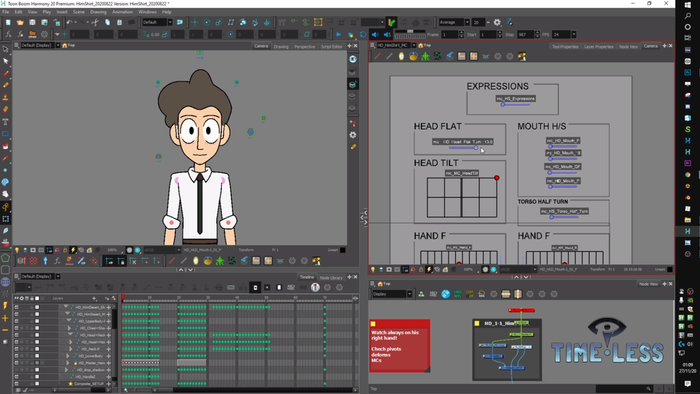
Task: Expand the HD_LowerBody layer group
Action: pyautogui.click(x=67, y=356)
